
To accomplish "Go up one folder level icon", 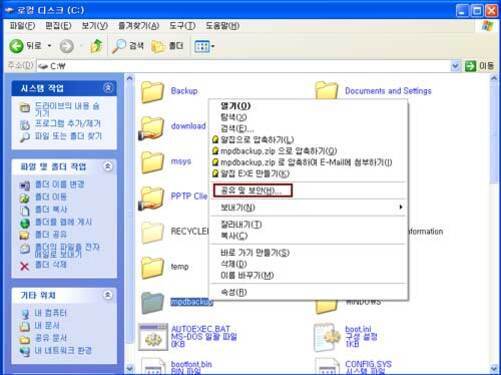I will (x=96, y=46).
